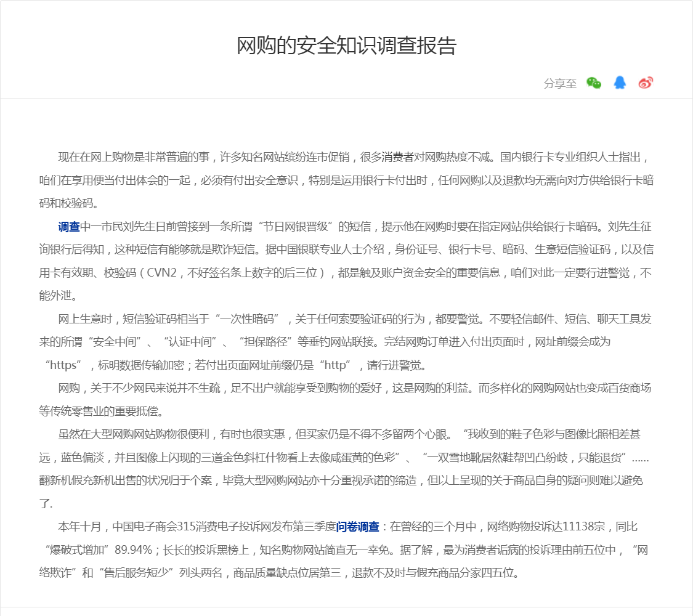Click the text “http” near 请行进警觉
Screen dimensions: 693x616
tap(336, 365)
